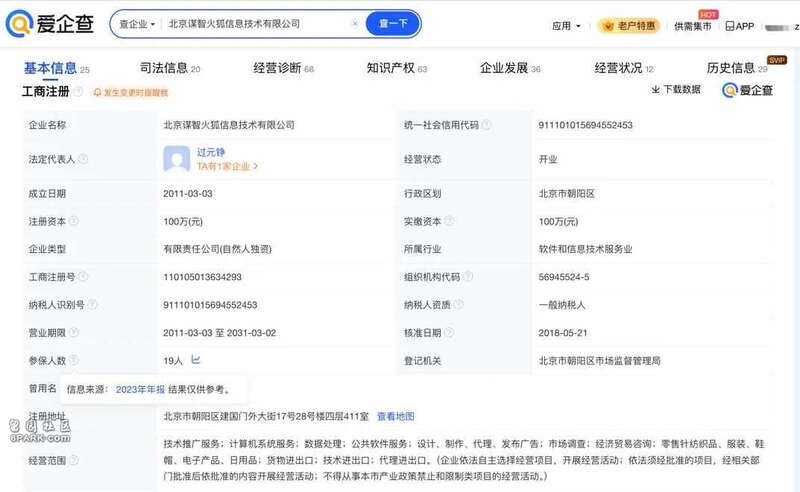The image size is (800, 492).
Task: Click the help icon beside 组织机构代码
Action: click(x=468, y=277)
